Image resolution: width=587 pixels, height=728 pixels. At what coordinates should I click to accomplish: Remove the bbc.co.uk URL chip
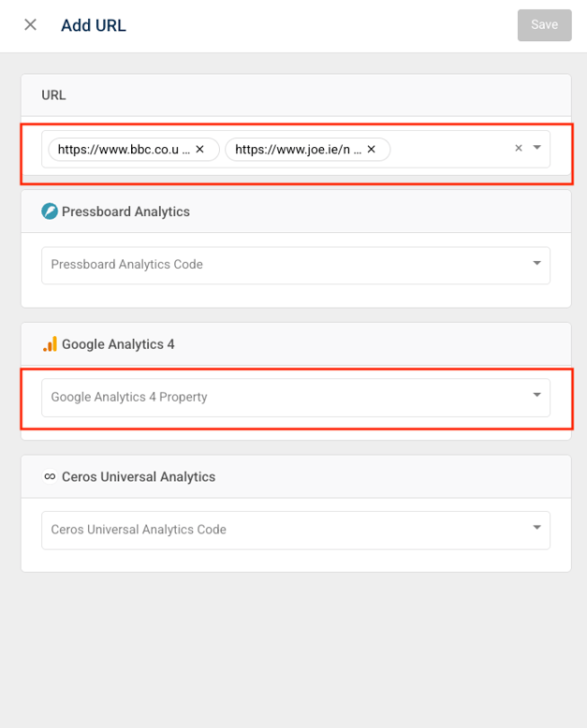pyautogui.click(x=199, y=149)
